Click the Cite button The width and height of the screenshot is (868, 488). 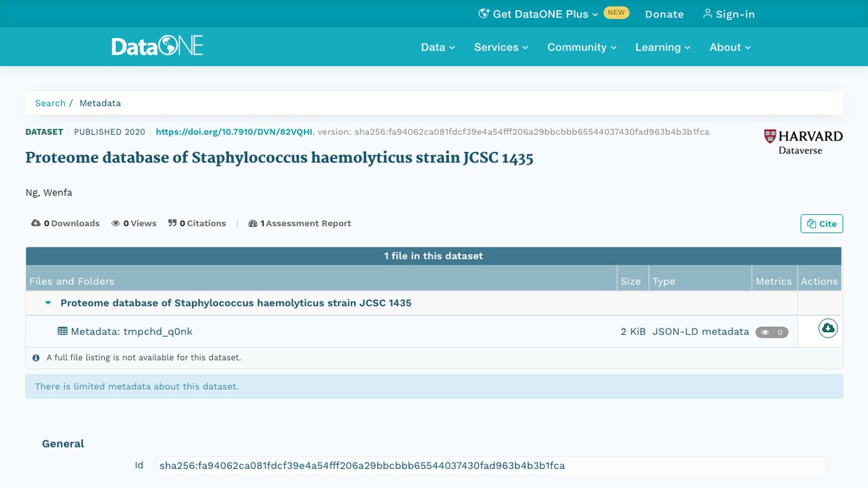(x=822, y=224)
